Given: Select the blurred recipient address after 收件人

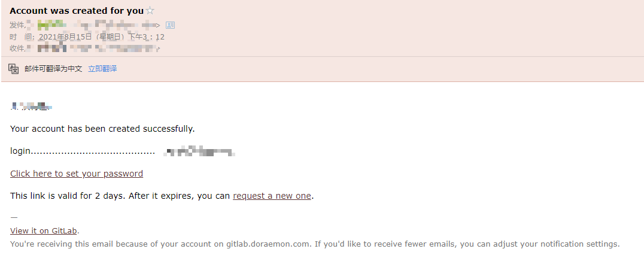Looking at the screenshot, I should pos(99,48).
